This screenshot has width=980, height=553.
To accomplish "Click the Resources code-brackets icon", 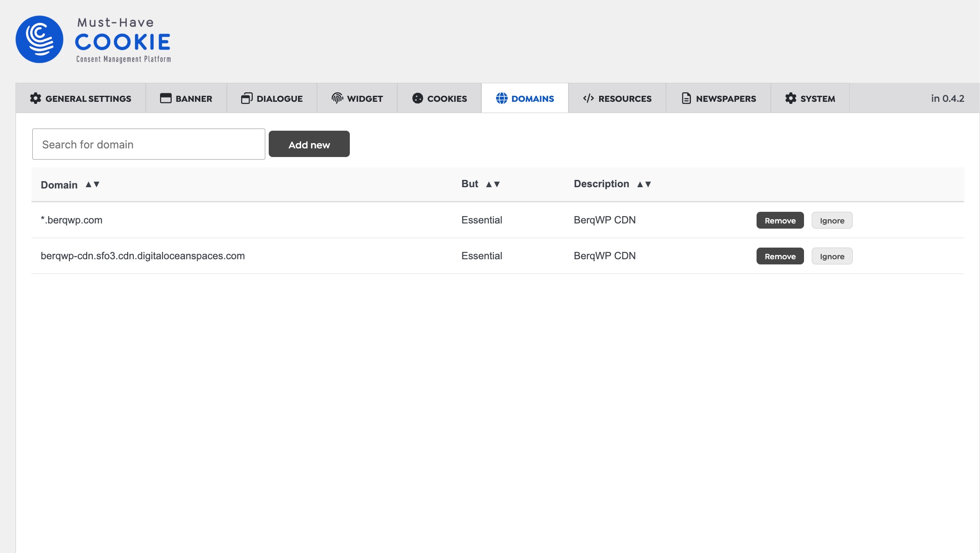I will [x=588, y=98].
